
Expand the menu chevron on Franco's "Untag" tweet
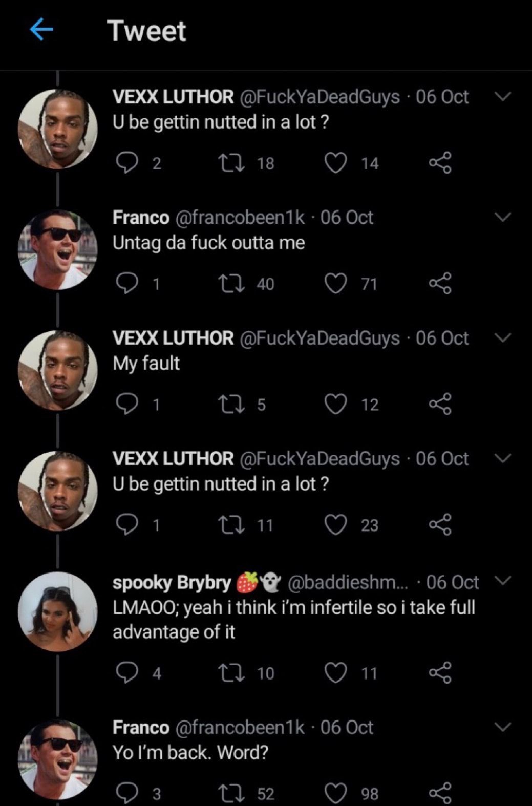(503, 217)
